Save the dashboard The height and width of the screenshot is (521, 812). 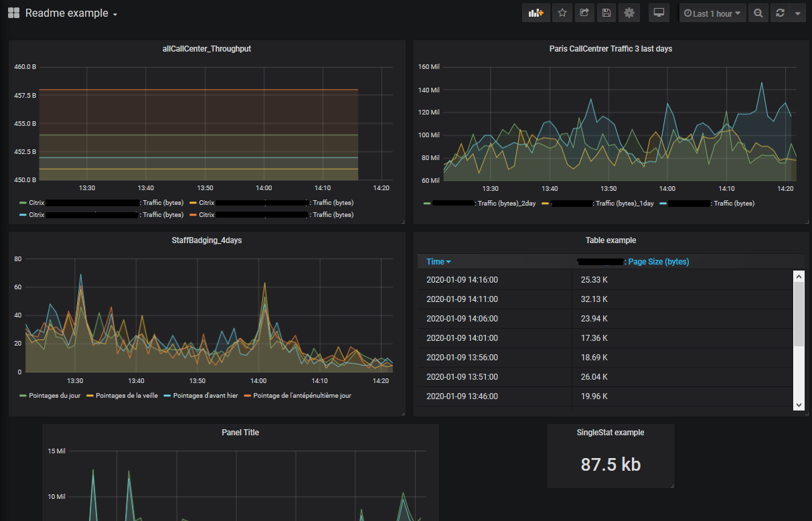606,13
